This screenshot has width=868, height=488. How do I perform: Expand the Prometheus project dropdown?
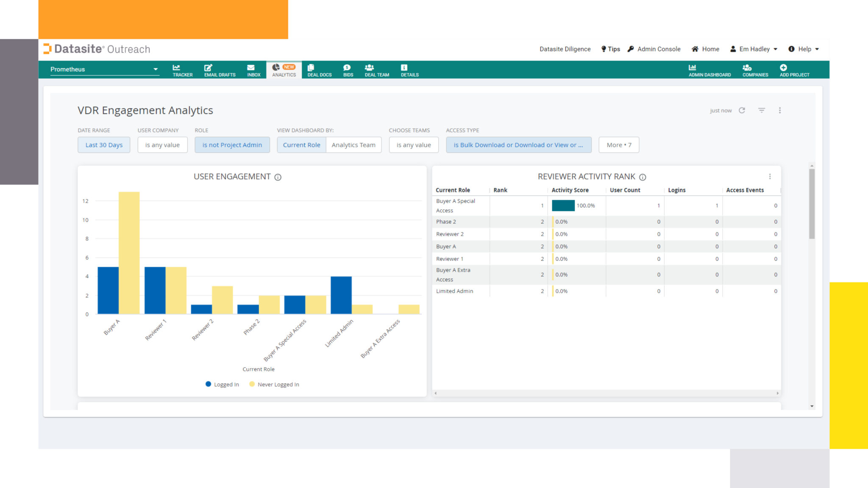point(155,69)
